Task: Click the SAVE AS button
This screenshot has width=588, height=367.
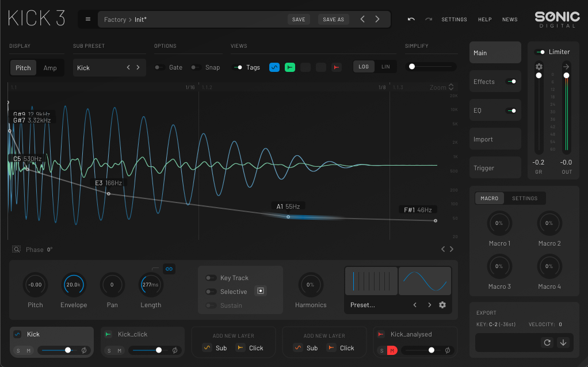Action: pyautogui.click(x=333, y=19)
